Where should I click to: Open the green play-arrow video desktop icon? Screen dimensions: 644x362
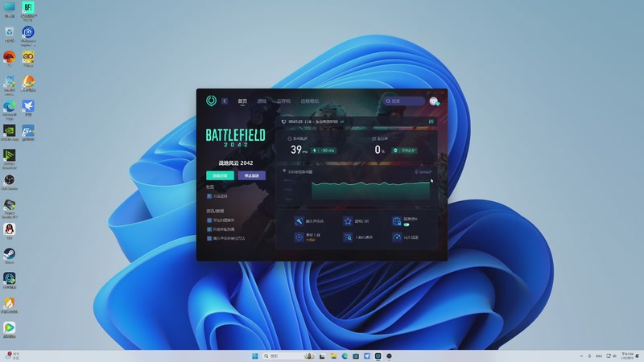9,330
